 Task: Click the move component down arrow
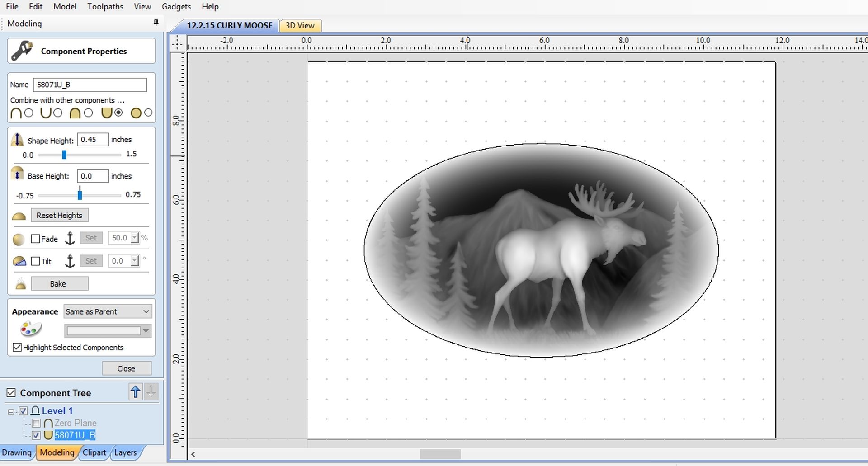point(151,392)
